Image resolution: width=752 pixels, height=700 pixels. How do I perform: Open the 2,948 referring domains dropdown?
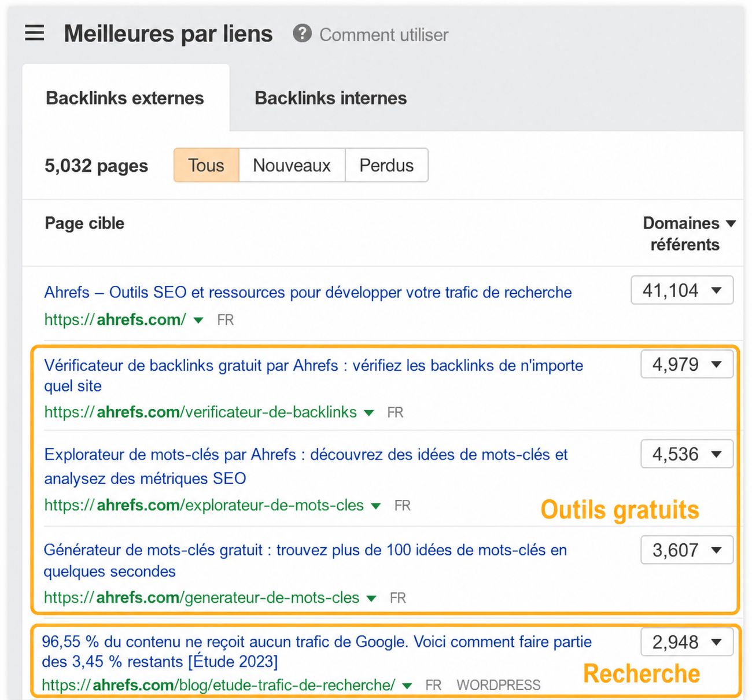point(687,642)
